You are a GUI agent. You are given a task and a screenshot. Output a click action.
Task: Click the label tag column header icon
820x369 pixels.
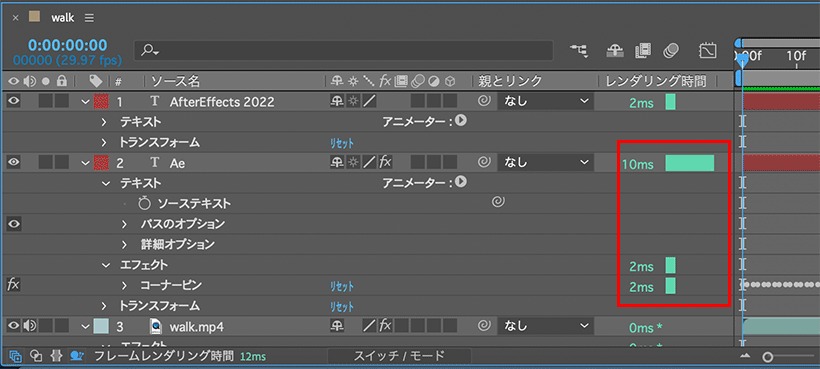pyautogui.click(x=95, y=80)
